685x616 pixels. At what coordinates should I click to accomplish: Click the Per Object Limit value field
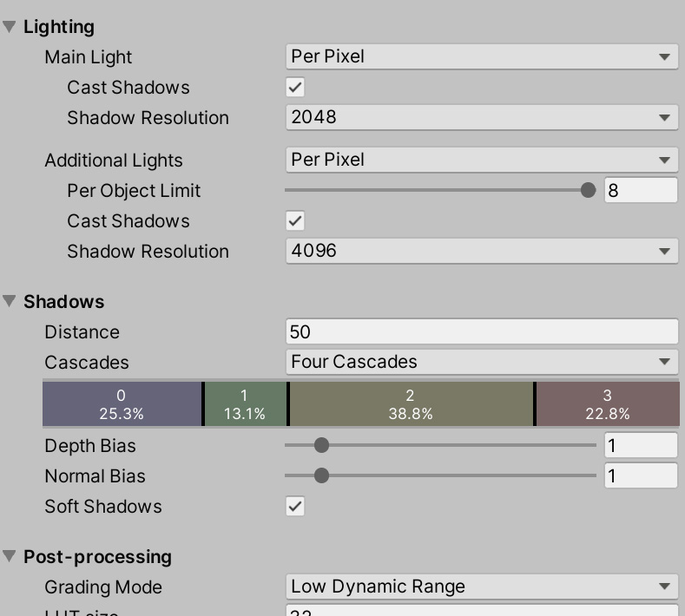[641, 190]
